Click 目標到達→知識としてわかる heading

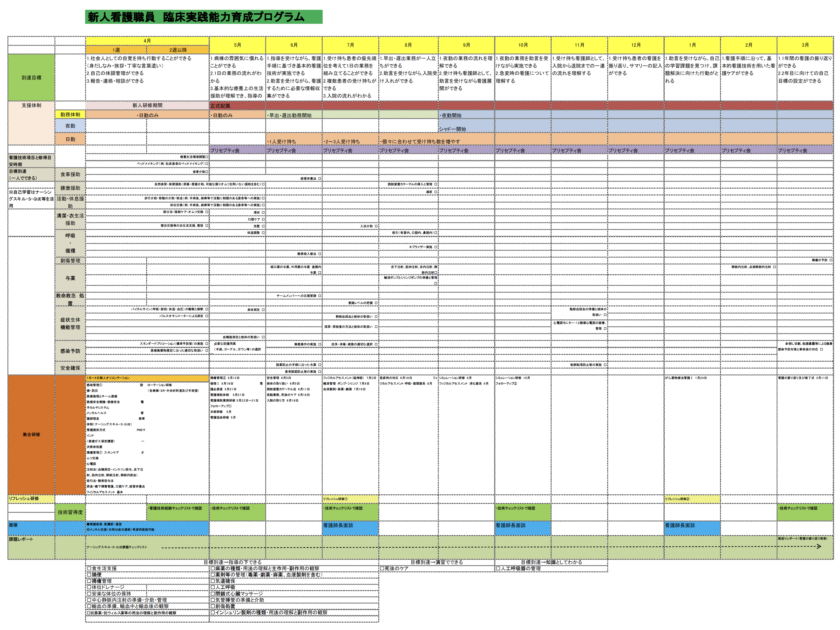(551, 562)
